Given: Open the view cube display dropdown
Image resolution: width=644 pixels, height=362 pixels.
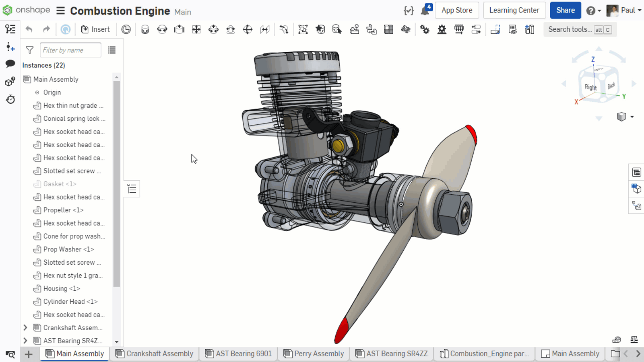Looking at the screenshot, I should coord(632,117).
